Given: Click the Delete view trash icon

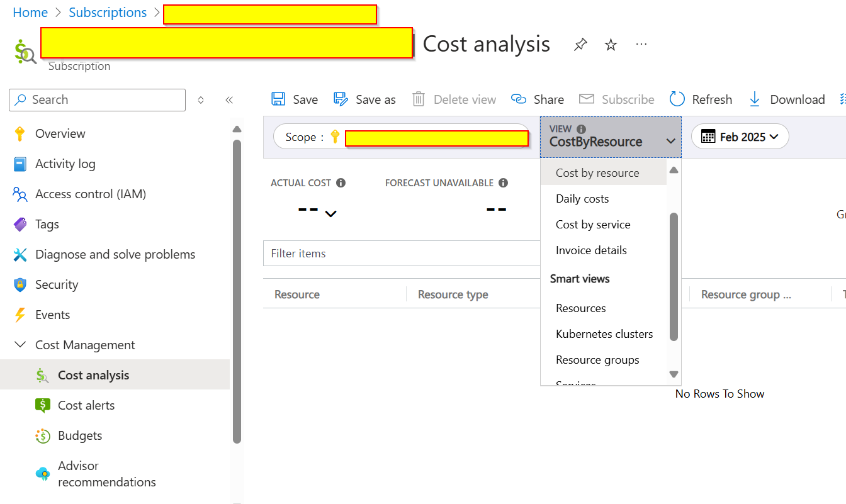Looking at the screenshot, I should [419, 99].
